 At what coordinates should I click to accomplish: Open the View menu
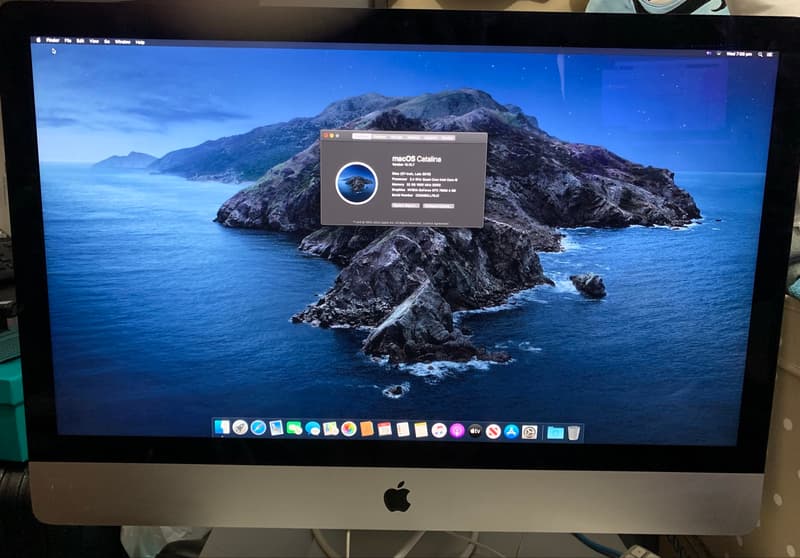pos(94,41)
